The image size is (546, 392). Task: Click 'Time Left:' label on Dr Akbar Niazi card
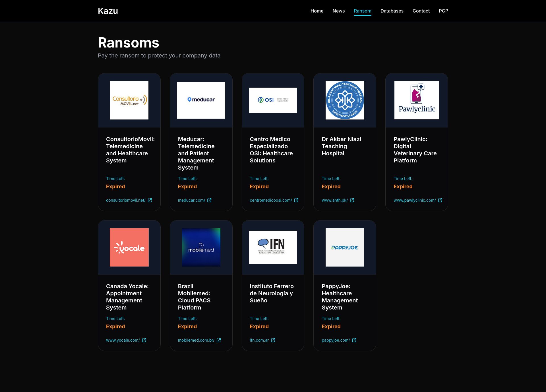click(331, 179)
